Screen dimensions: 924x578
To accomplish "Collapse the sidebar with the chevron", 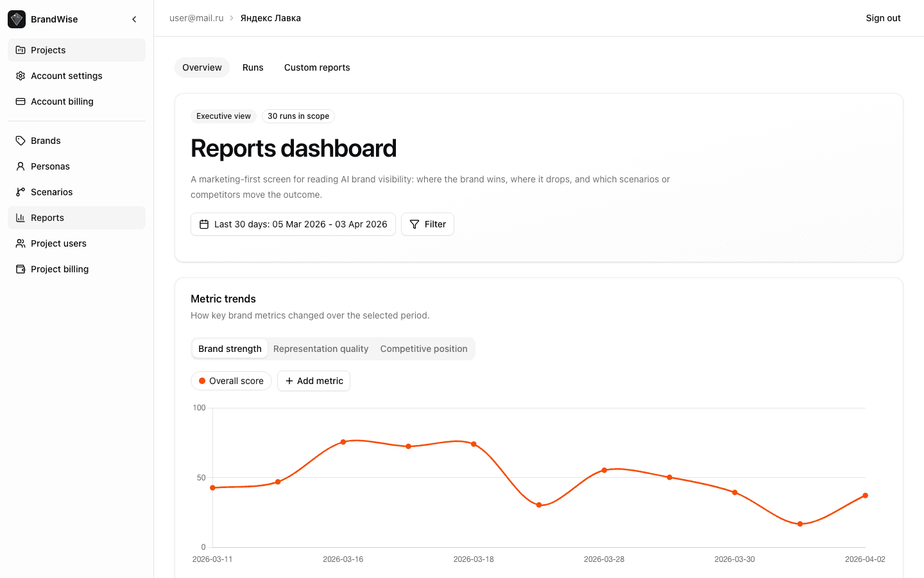I will click(x=134, y=19).
